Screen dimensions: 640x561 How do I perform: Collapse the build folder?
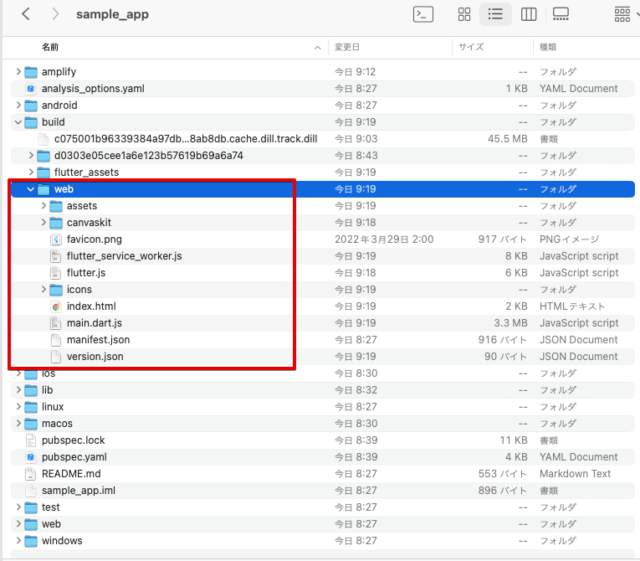[18, 122]
